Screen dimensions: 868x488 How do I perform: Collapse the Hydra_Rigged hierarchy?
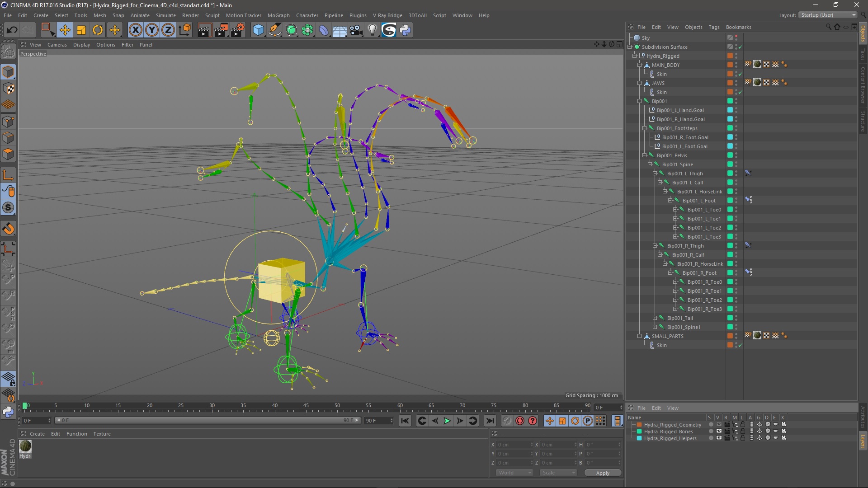click(x=635, y=56)
